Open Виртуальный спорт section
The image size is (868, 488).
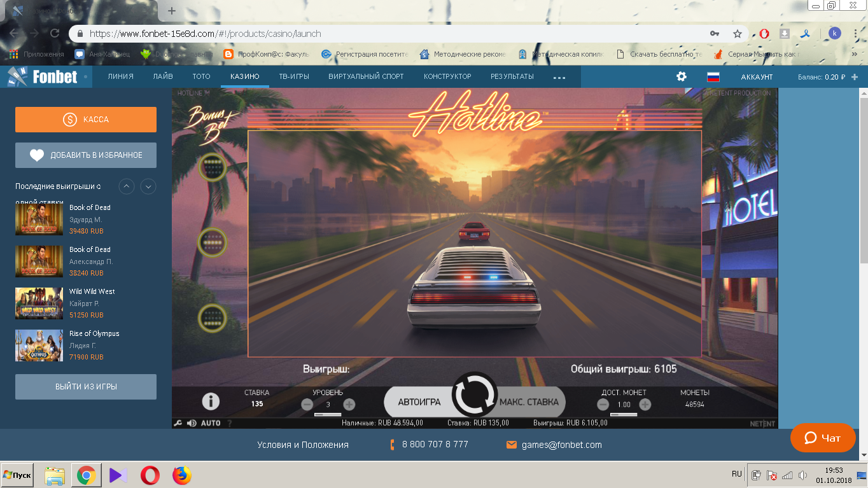366,76
